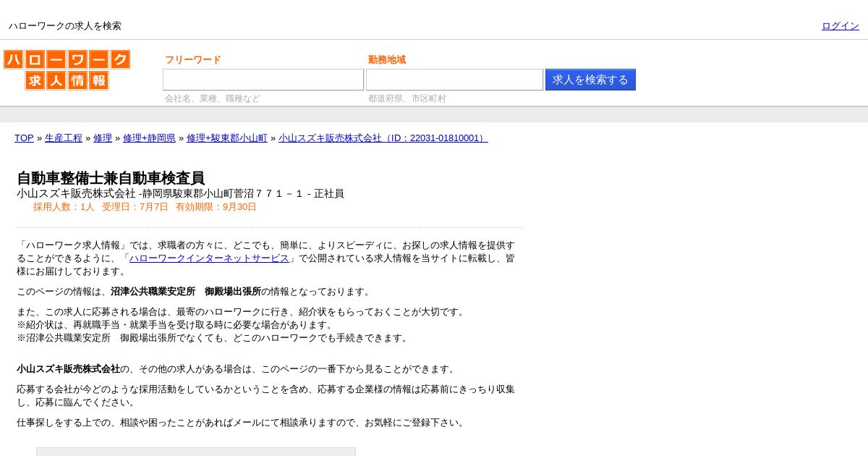The height and width of the screenshot is (456, 868).
Task: Focus the 勤務地域 input field
Action: pyautogui.click(x=454, y=80)
